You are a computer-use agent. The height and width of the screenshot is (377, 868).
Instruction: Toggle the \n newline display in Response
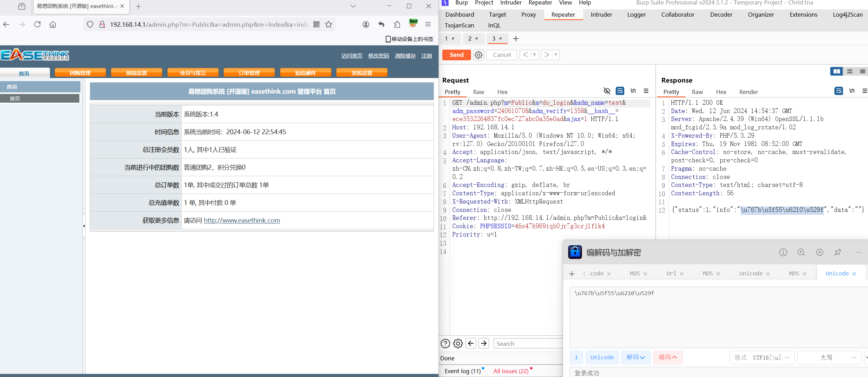852,91
